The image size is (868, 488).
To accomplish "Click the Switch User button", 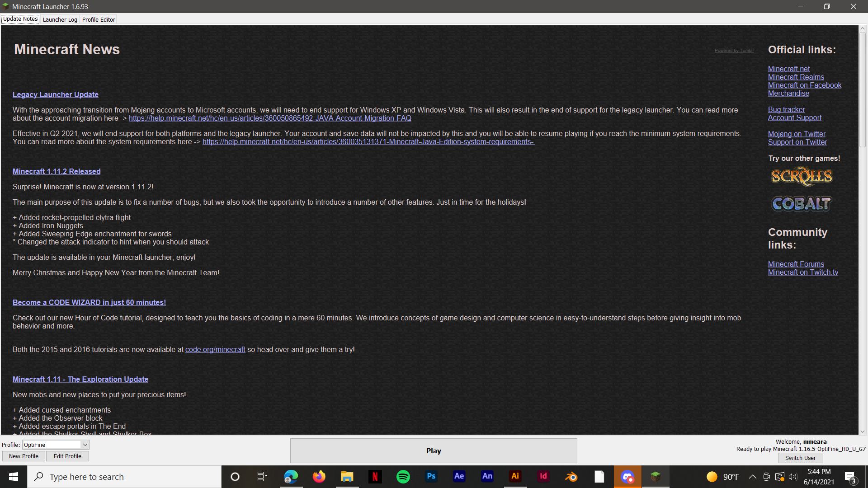I will 800,458.
